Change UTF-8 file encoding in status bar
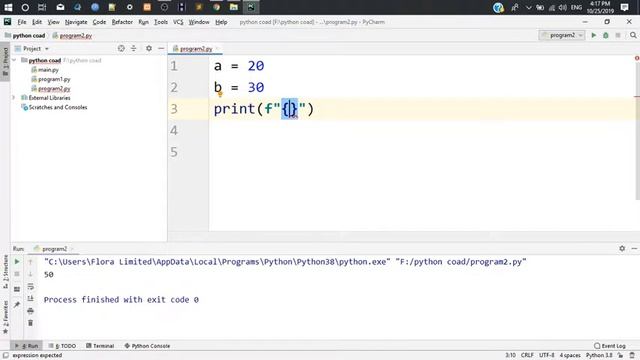Screen dimensions: 640x360 pyautogui.click(x=547, y=355)
